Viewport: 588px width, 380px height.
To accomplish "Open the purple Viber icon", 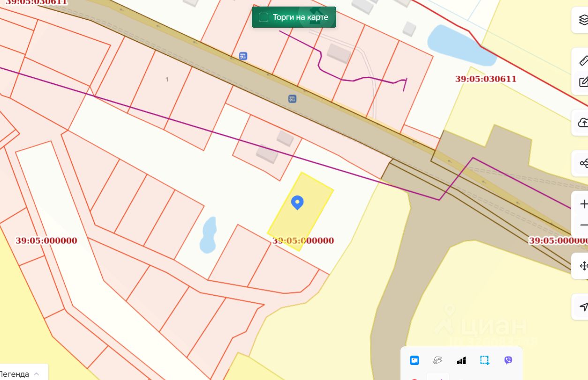I will [508, 360].
